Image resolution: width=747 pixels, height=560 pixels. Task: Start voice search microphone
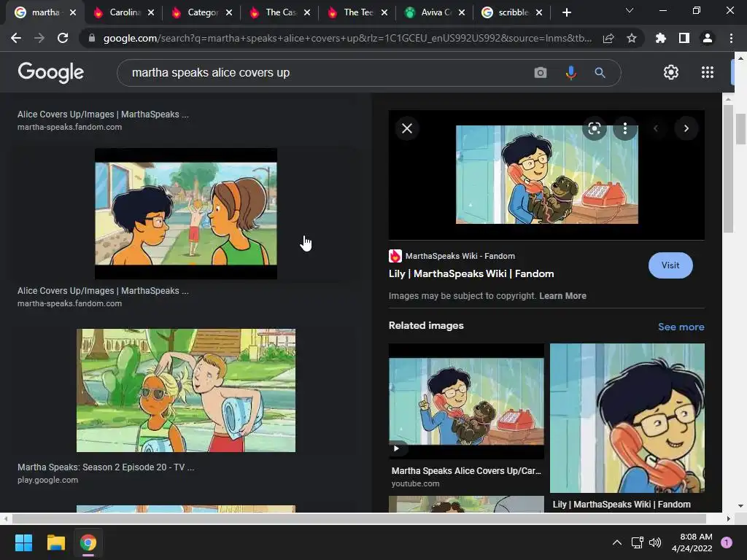pos(570,72)
